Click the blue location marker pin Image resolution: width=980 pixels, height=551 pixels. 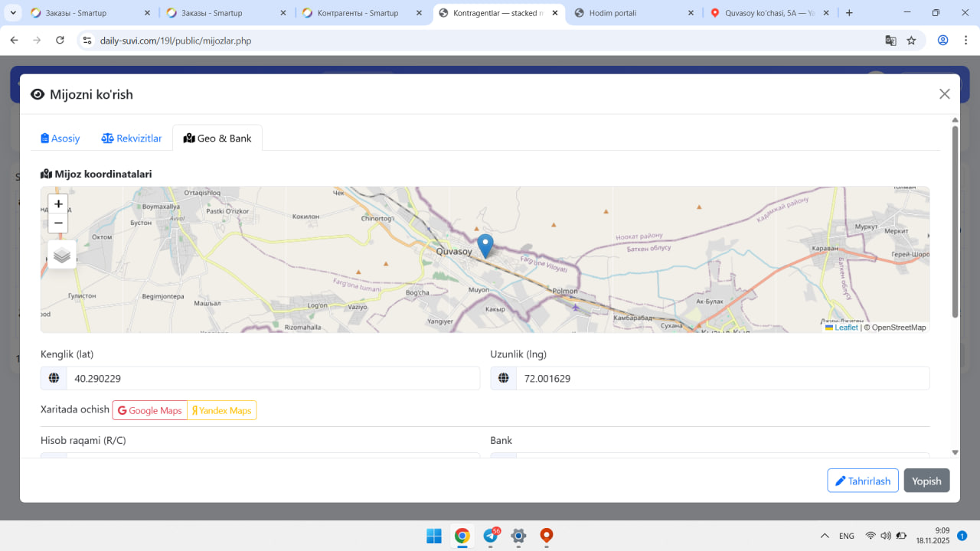click(x=485, y=245)
